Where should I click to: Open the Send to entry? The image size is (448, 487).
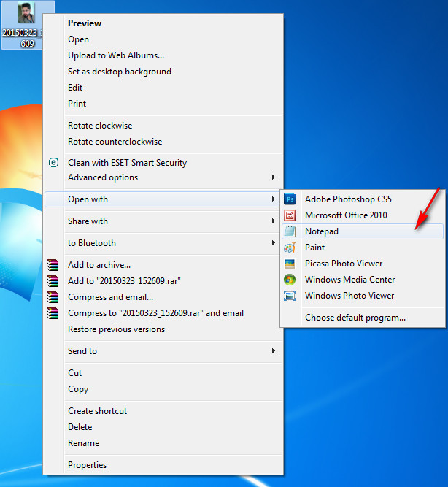(x=163, y=351)
